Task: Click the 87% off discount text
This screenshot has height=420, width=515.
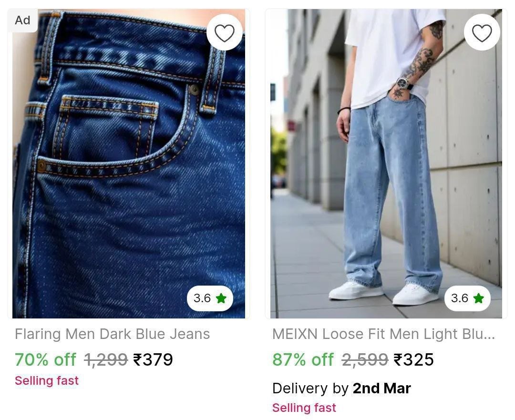Action: [303, 359]
